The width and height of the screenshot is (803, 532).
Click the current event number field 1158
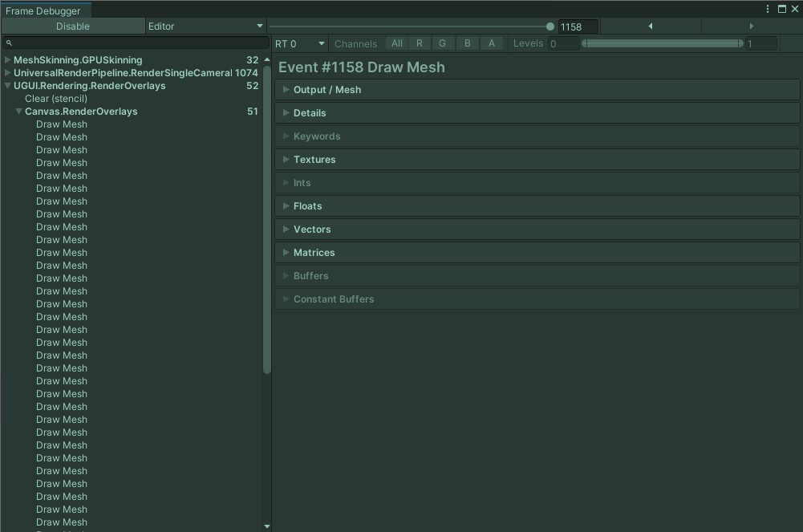[578, 26]
